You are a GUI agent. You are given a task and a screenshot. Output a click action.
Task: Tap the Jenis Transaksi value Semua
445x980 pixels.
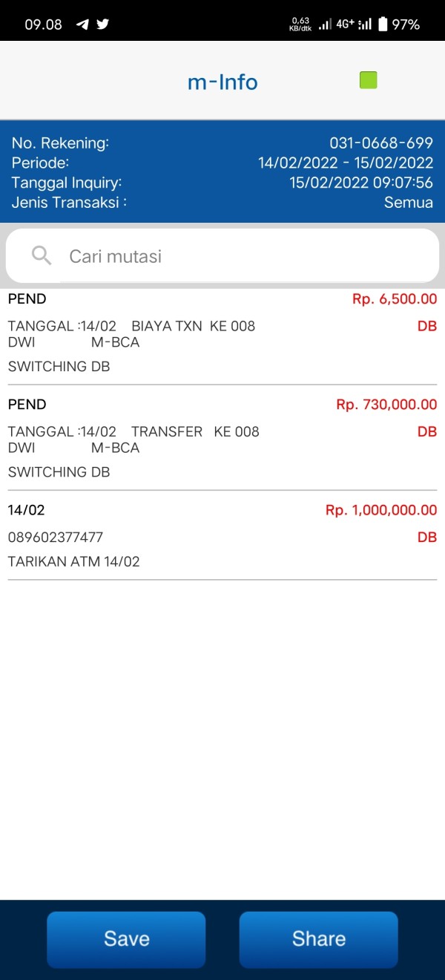point(408,202)
